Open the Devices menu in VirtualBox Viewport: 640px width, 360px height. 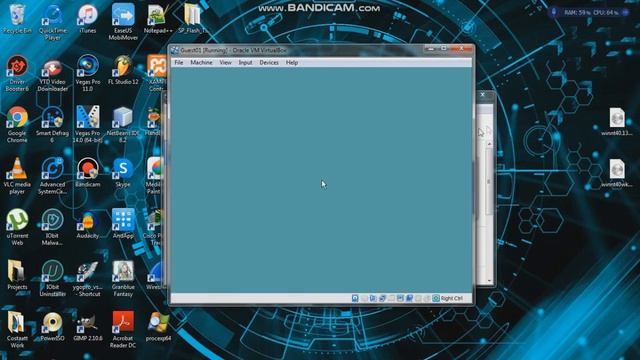(269, 62)
